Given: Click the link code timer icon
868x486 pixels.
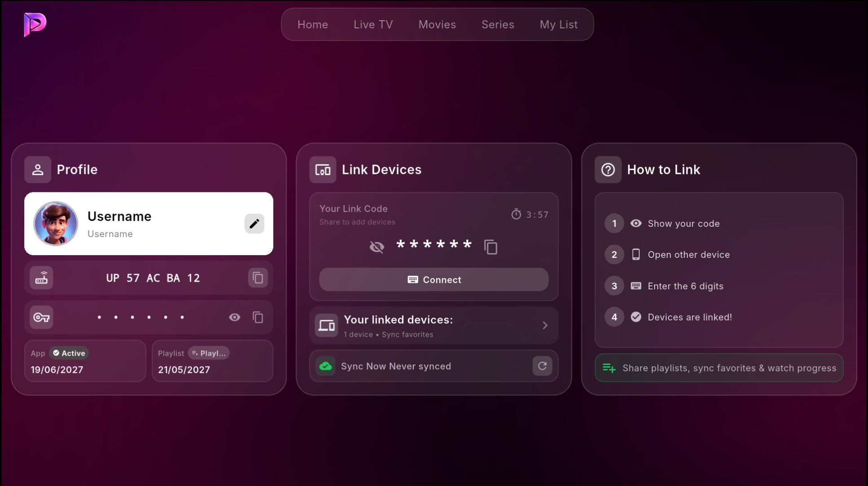Looking at the screenshot, I should 516,214.
